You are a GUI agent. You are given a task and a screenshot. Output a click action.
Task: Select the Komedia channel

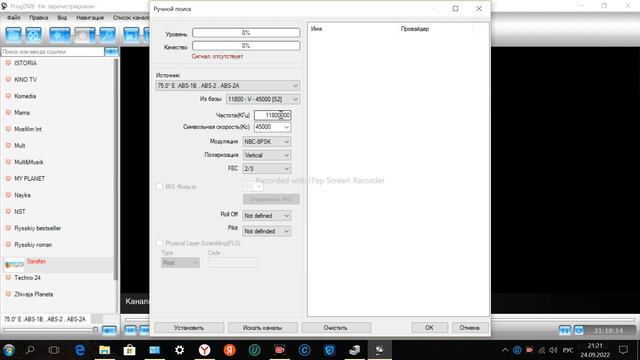[25, 96]
